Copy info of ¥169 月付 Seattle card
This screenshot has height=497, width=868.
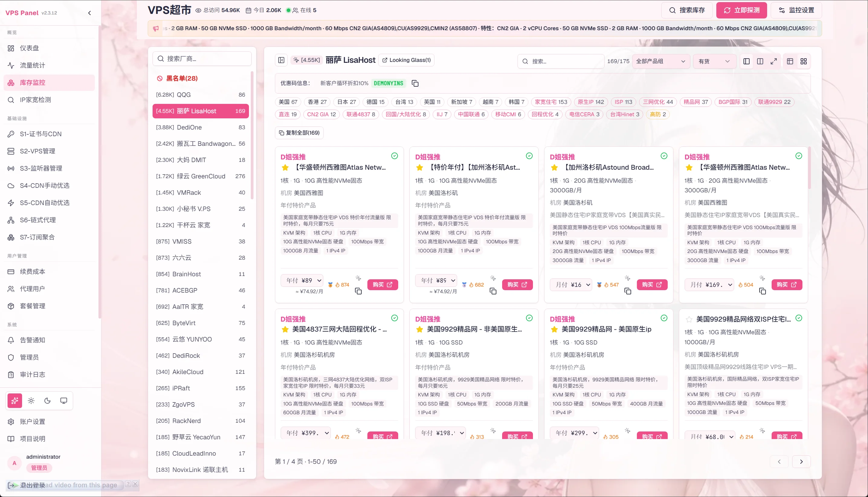click(763, 291)
